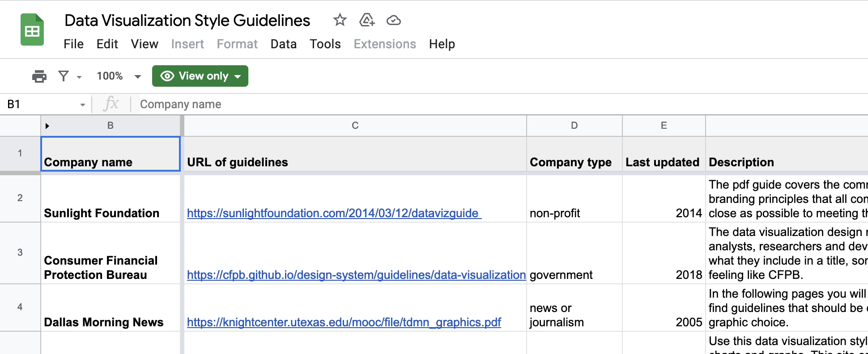868x354 pixels.
Task: Open the Sunlight Foundation guidelines link
Action: (x=332, y=213)
